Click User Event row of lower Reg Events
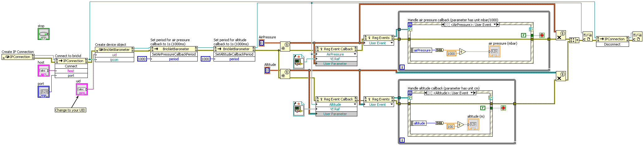Image resolution: width=644 pixels, height=146 pixels. click(379, 105)
